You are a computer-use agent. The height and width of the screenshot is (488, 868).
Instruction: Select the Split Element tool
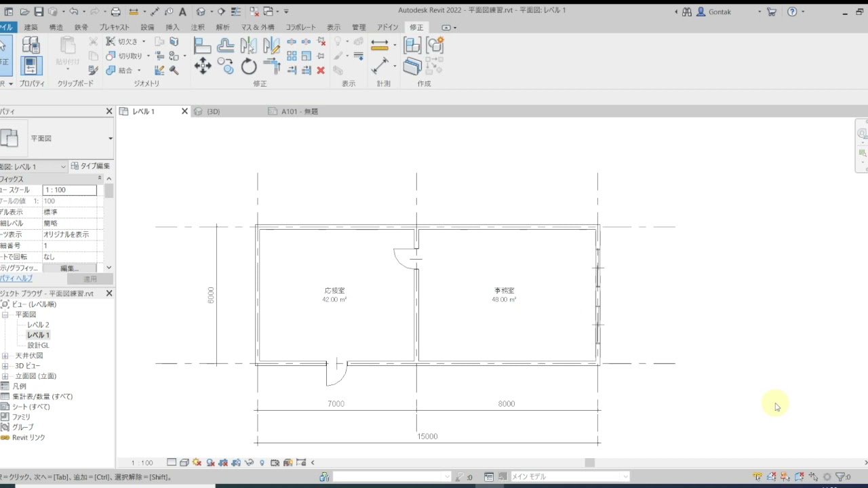click(292, 42)
